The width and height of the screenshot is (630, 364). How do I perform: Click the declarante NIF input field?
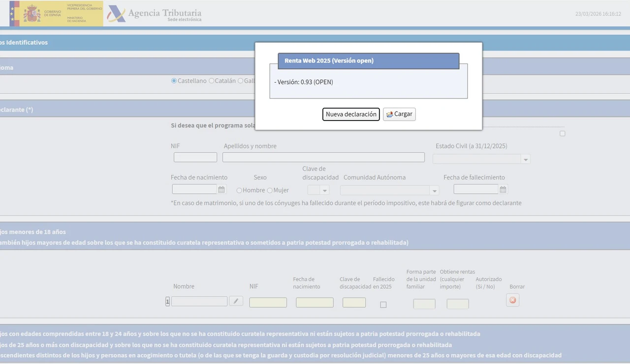[x=195, y=157]
